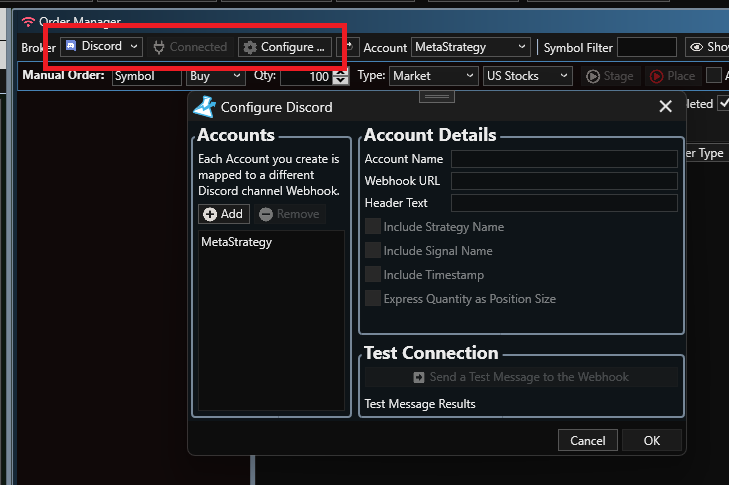Viewport: 729px width, 485px height.
Task: Confirm the dialog with OK
Action: [652, 440]
